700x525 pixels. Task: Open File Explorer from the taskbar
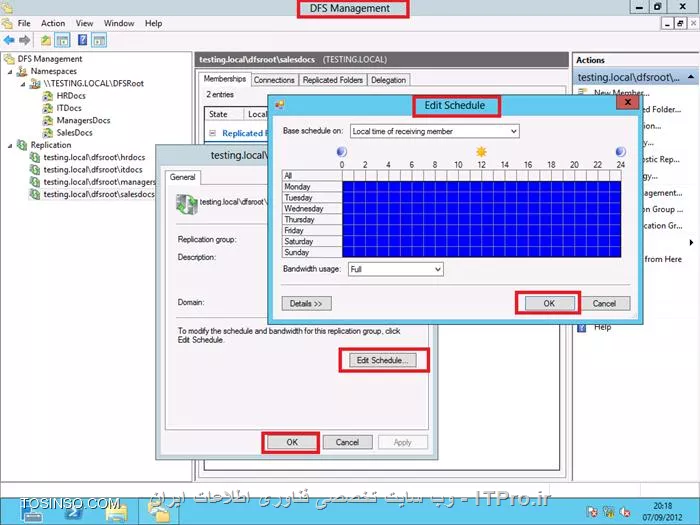(x=117, y=512)
